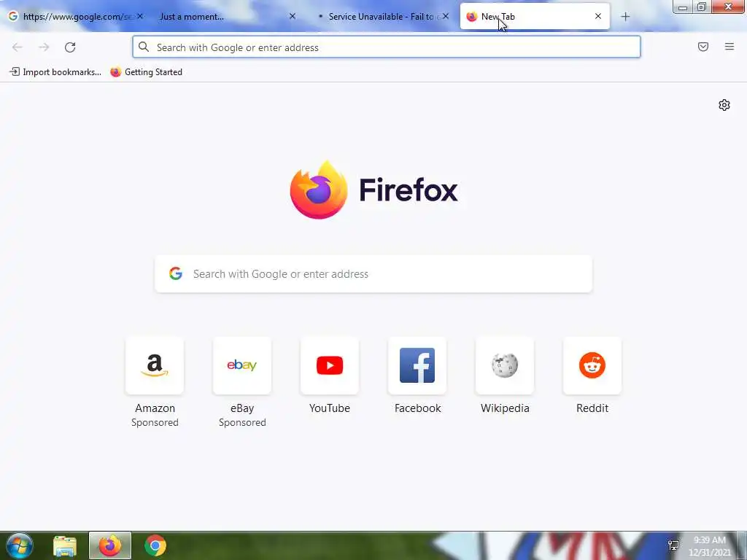Open the Amazon sponsored shortcut
This screenshot has height=560, width=747.
coord(155,366)
